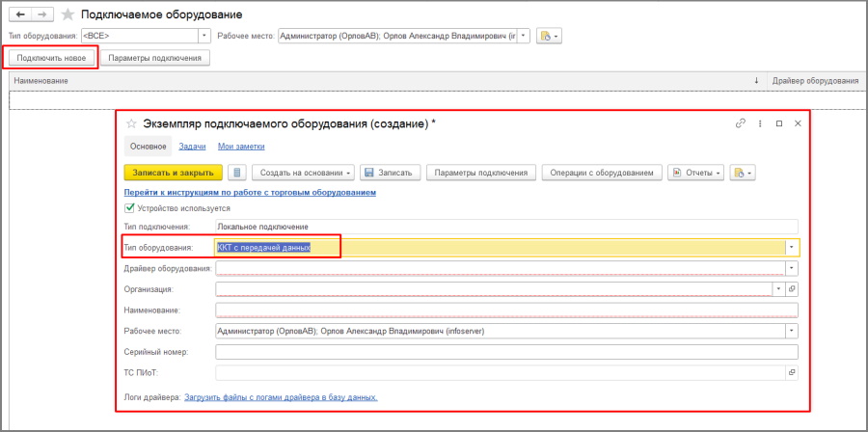Image resolution: width=868 pixels, height=432 pixels.
Task: Open the dialog's three-dot more menu
Action: 760,123
